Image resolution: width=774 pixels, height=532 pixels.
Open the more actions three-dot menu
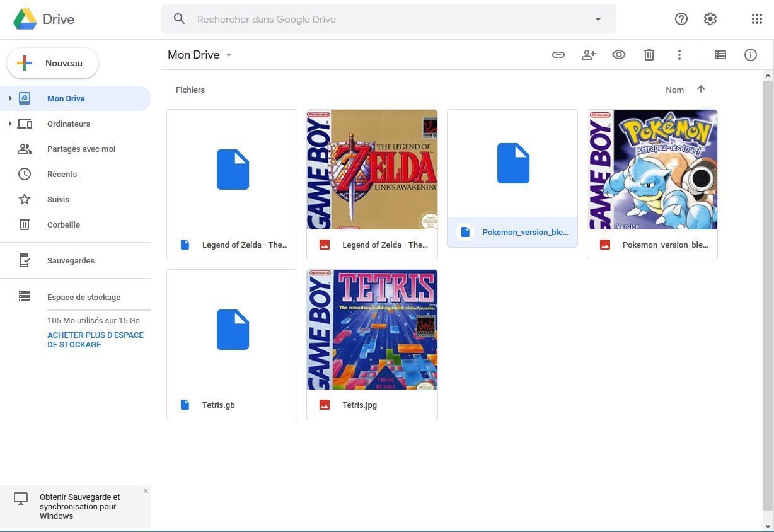(x=679, y=55)
